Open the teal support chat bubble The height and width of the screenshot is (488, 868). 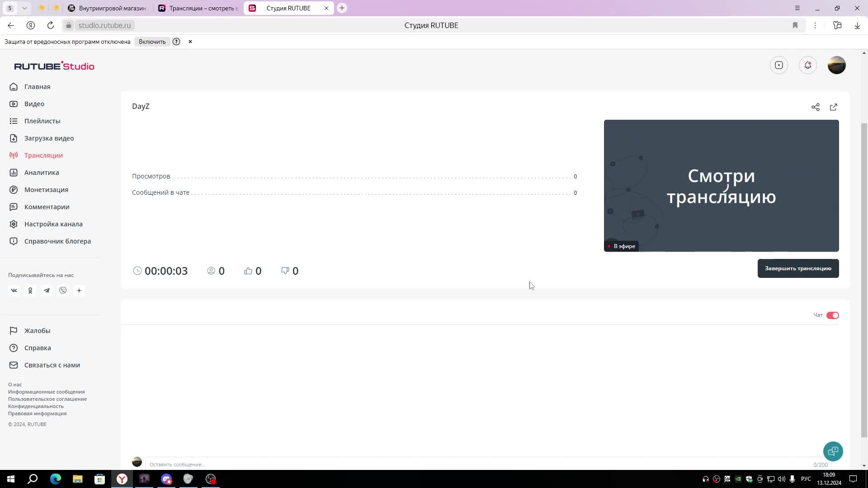click(x=833, y=451)
